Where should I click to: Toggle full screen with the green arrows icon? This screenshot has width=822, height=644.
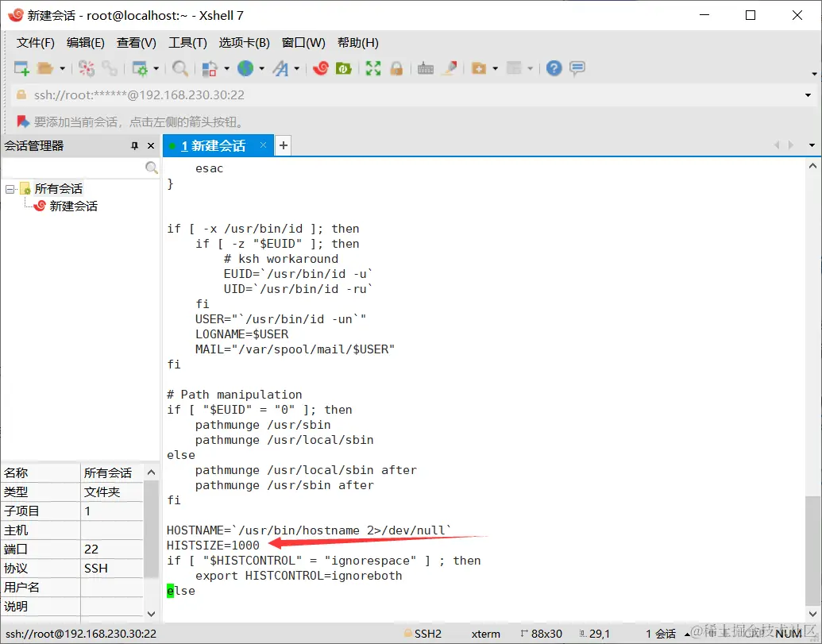[x=373, y=68]
